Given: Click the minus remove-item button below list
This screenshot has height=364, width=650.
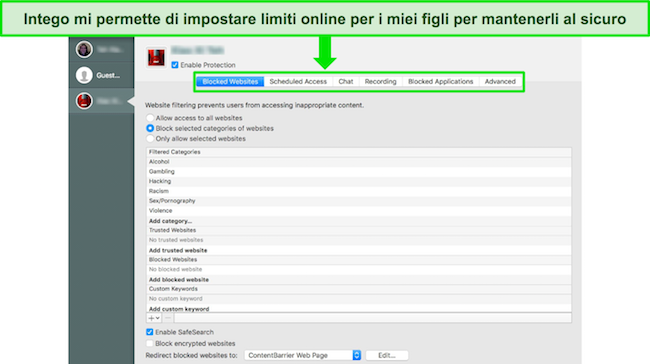Looking at the screenshot, I should point(168,318).
